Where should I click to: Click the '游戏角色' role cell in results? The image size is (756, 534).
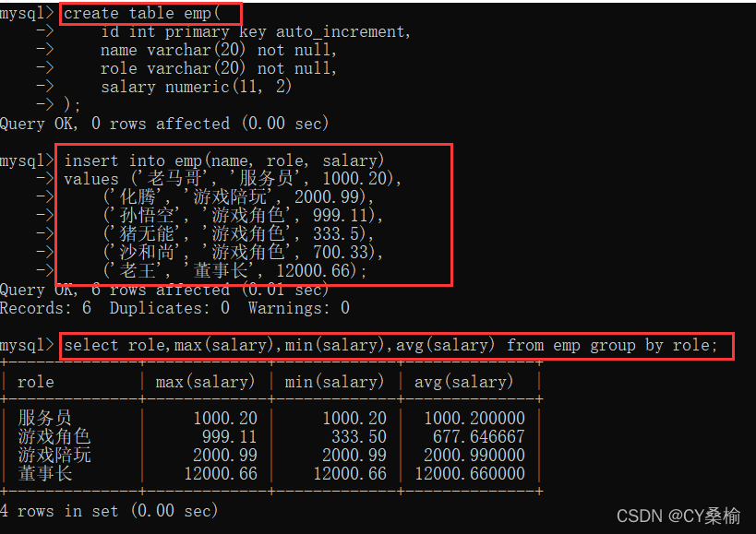click(x=54, y=436)
